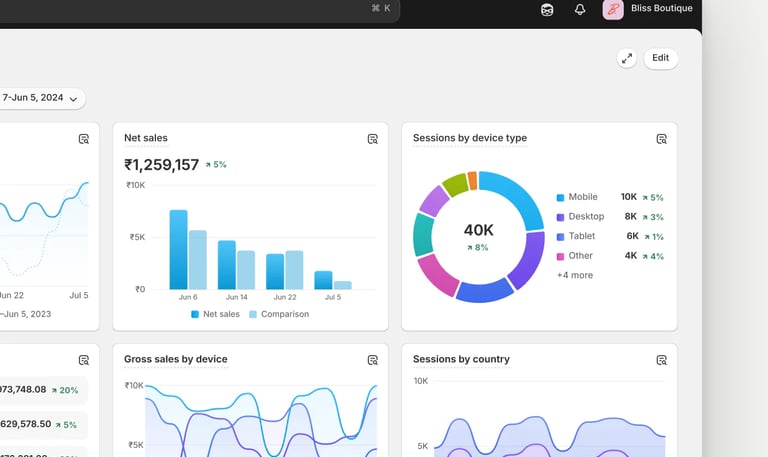Toggle the Comparison legend item
This screenshot has width=768, height=457.
(279, 314)
